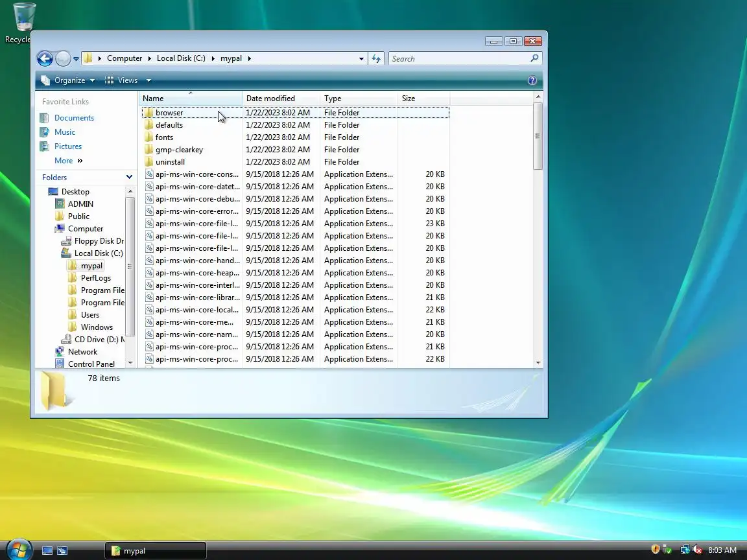
Task: Click folder tree scroll down arrow
Action: (x=130, y=364)
